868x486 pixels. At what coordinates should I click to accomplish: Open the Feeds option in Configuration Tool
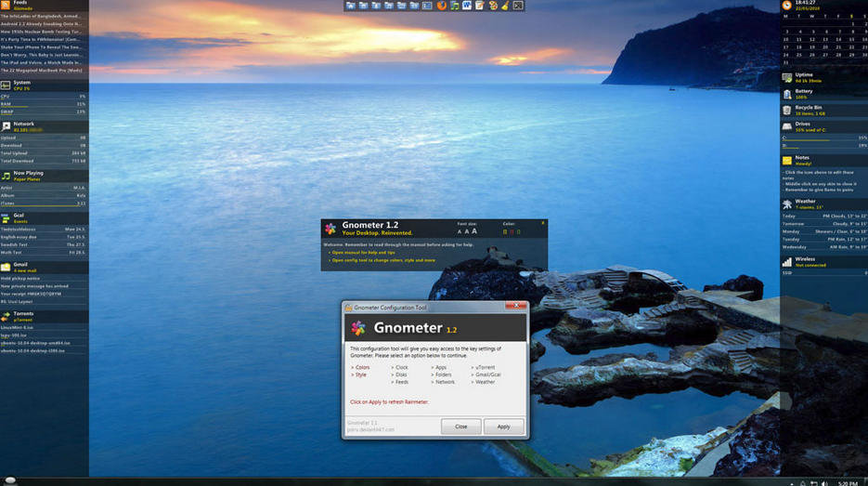coord(400,382)
